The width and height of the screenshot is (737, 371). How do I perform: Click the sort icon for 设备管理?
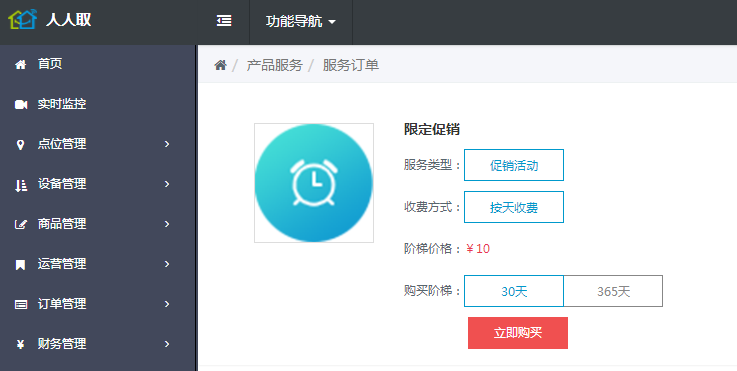pos(21,185)
